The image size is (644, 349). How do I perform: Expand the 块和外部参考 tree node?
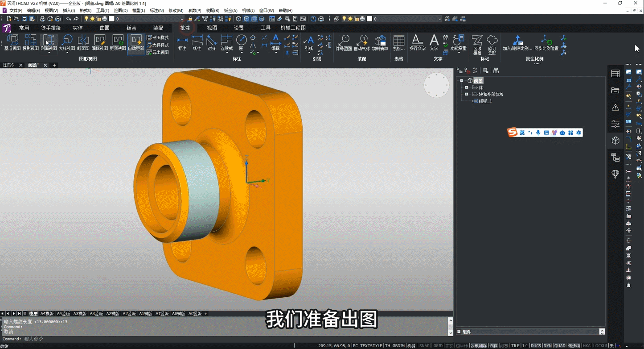click(467, 94)
